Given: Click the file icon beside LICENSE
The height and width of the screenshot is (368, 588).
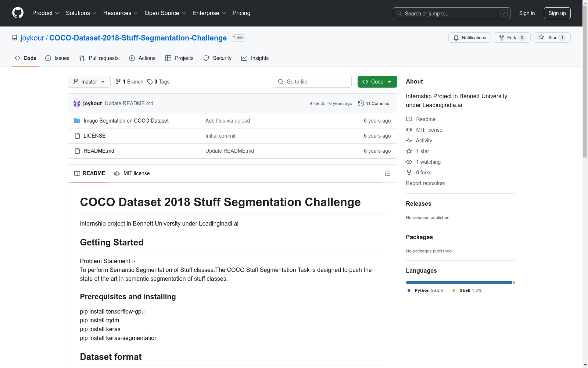Looking at the screenshot, I should pos(77,136).
